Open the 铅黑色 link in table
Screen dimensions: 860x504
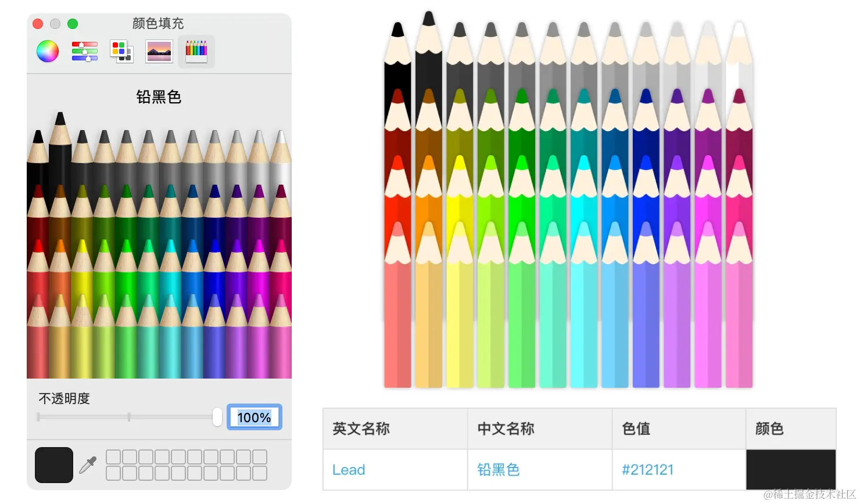point(499,470)
